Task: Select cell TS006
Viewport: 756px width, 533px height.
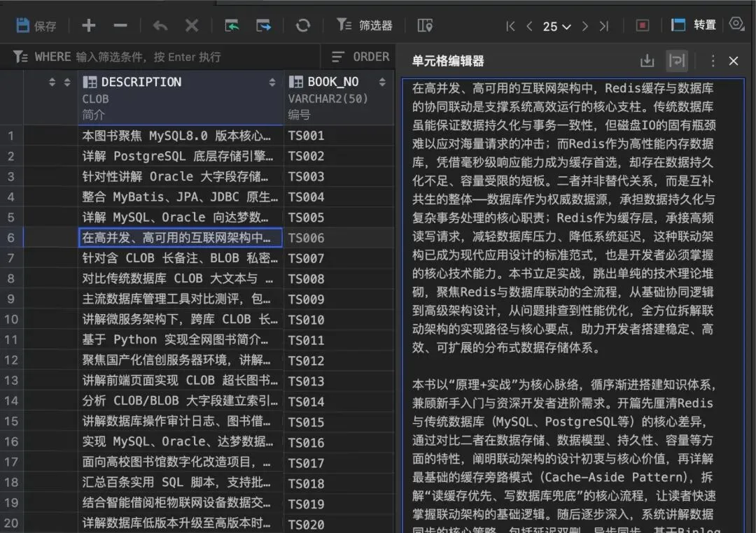Action: (x=339, y=238)
